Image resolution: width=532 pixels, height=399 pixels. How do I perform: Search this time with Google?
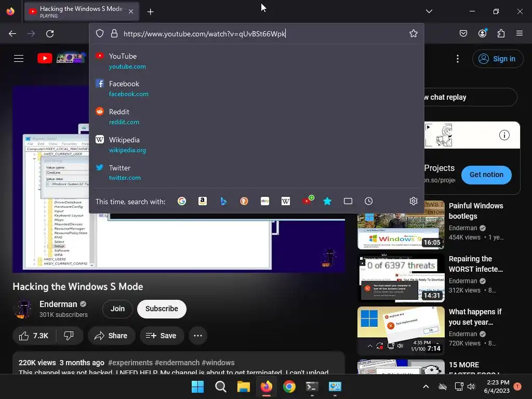pyautogui.click(x=182, y=201)
